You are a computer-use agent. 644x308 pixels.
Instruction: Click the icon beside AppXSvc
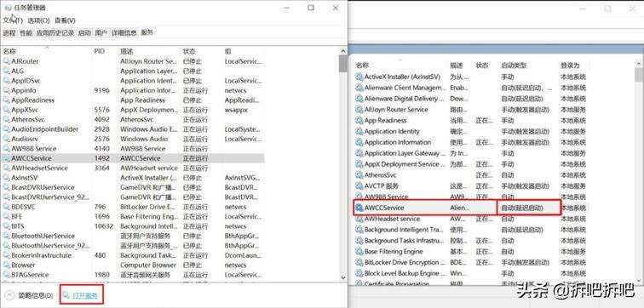click(x=7, y=110)
